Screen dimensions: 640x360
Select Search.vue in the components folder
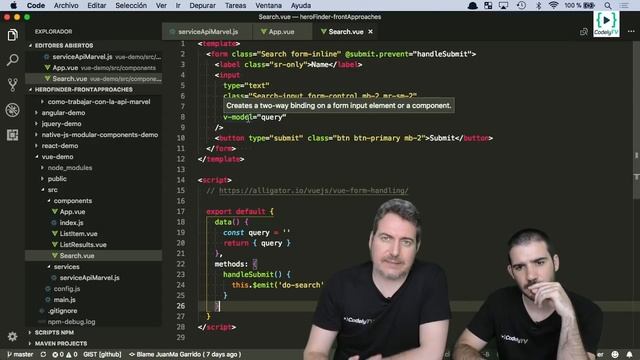coord(77,256)
